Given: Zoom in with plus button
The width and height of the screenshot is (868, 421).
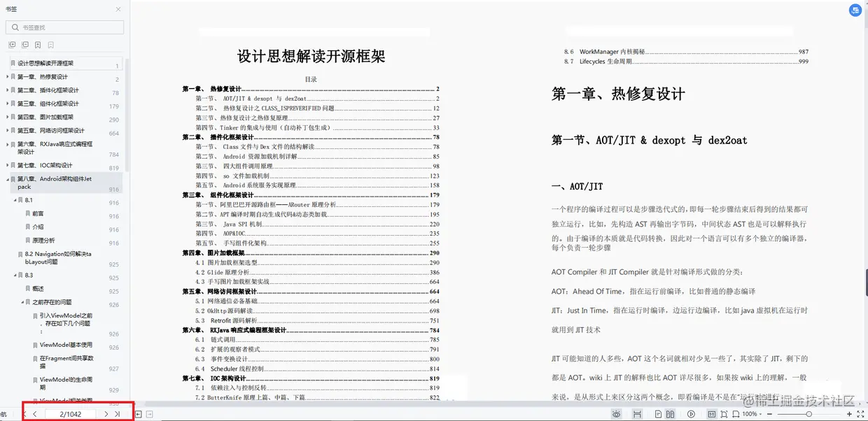Looking at the screenshot, I should pos(850,414).
